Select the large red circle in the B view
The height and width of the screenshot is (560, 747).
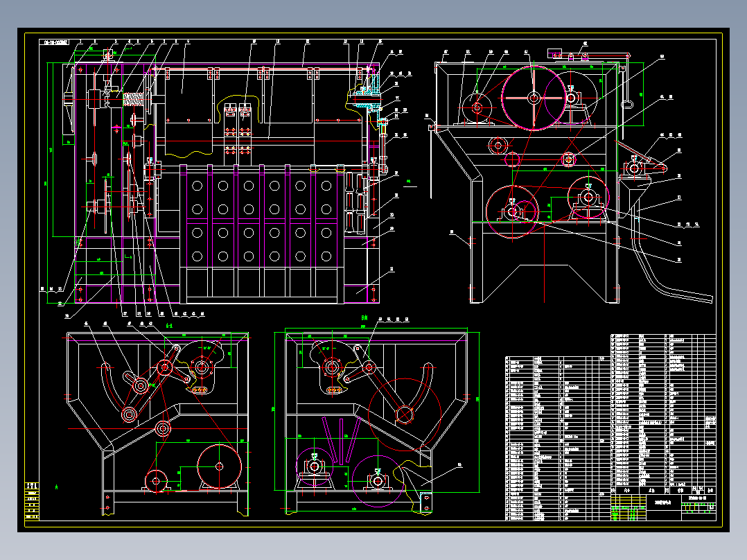point(405,414)
